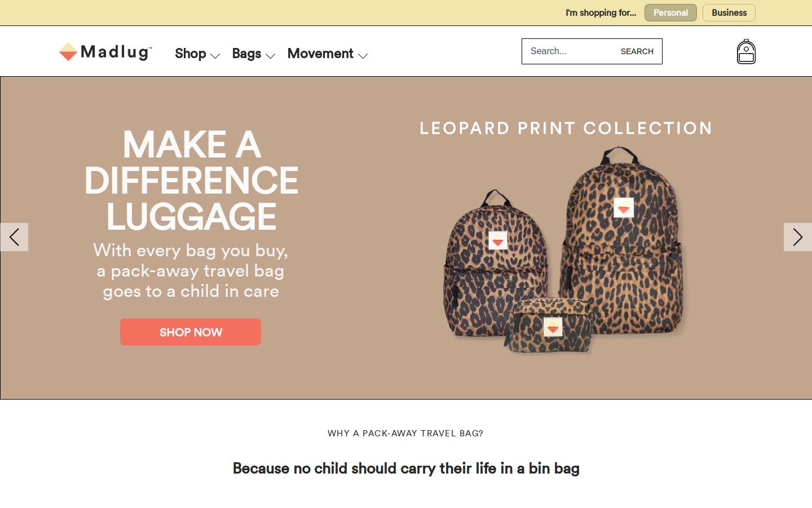Click the leopard print pouch bag
Image resolution: width=812 pixels, height=508 pixels.
click(x=551, y=326)
